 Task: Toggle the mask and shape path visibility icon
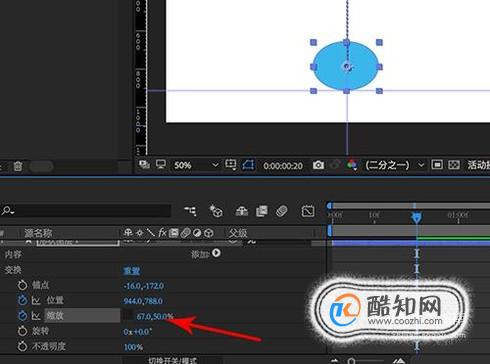248,165
